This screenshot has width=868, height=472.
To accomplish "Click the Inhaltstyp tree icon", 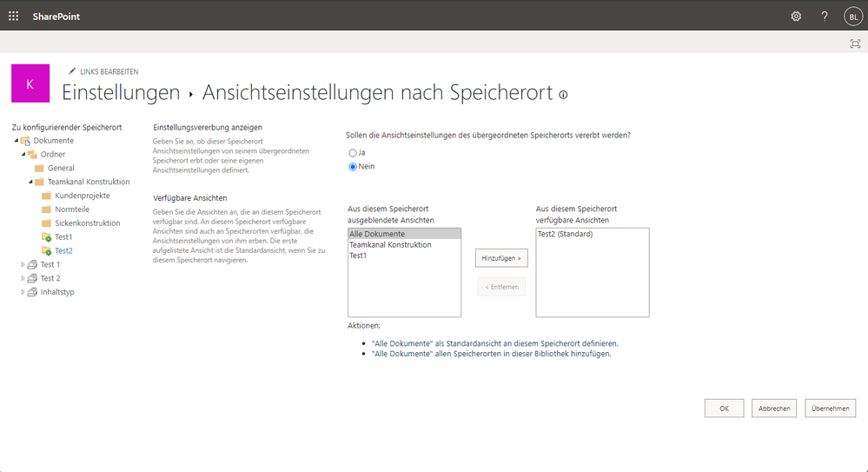I will pyautogui.click(x=33, y=292).
